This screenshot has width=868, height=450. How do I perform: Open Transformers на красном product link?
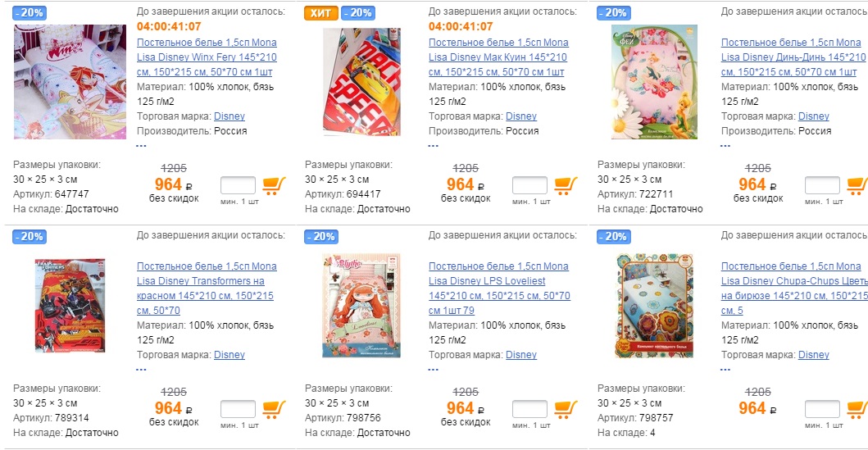point(206,288)
